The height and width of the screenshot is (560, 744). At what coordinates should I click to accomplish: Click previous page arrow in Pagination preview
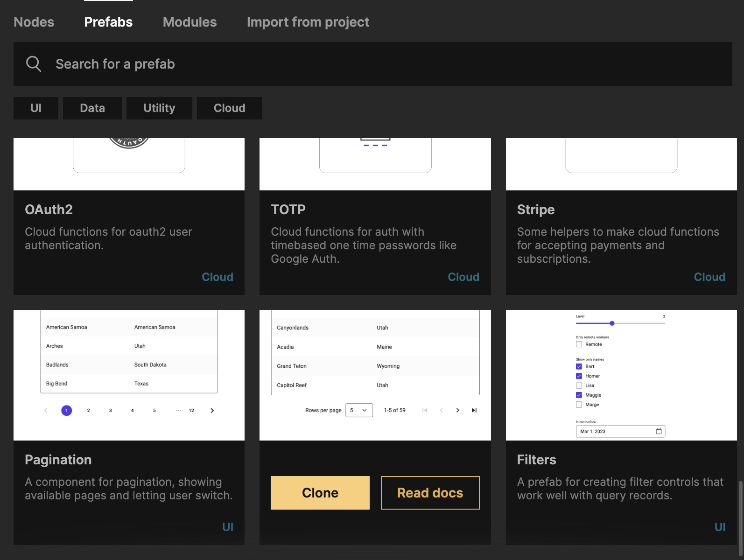click(x=46, y=411)
